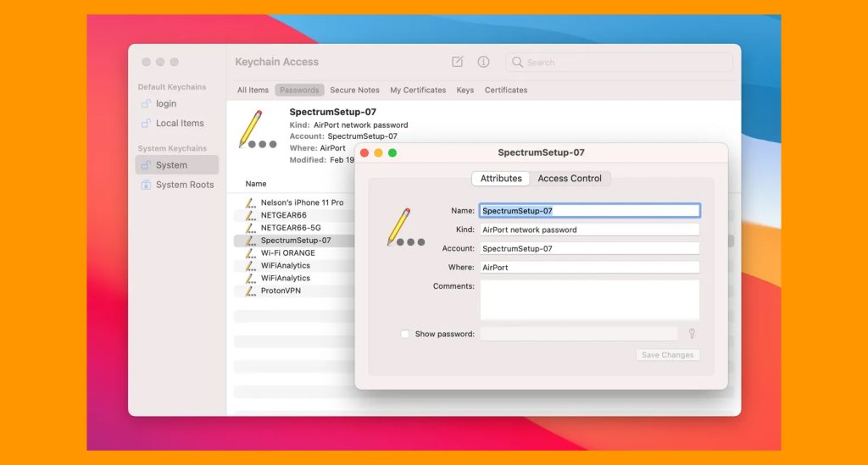Select the Secure Notes category tab
Viewport: 868px width, 465px height.
(355, 90)
